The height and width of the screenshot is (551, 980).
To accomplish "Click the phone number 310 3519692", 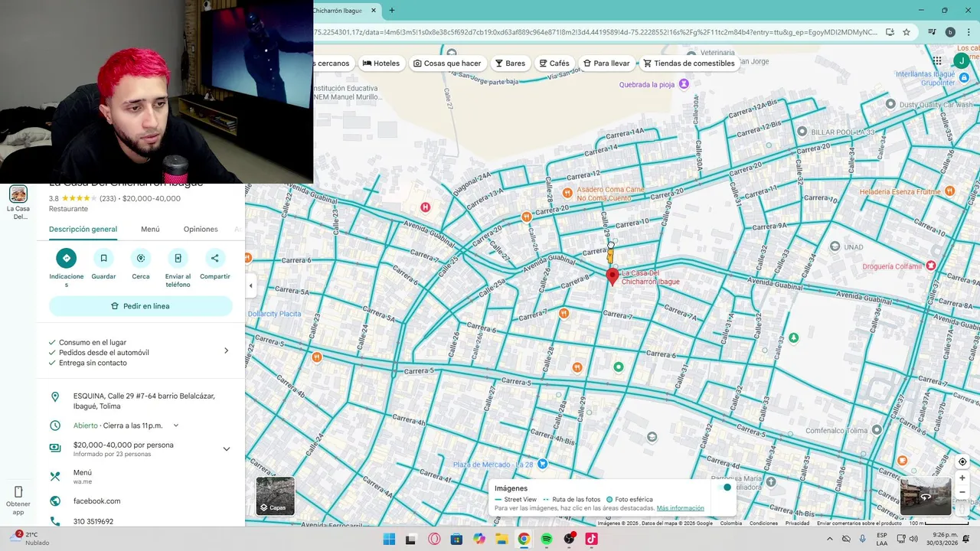I will [x=93, y=522].
